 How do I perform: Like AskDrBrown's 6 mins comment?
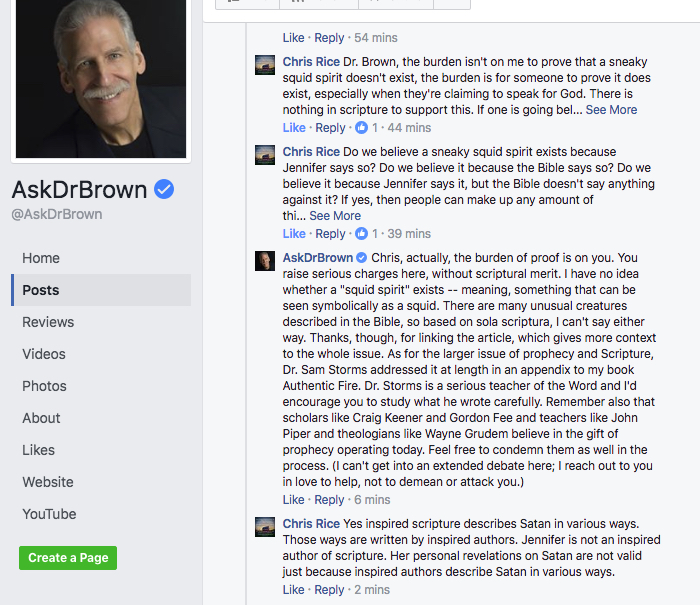point(293,500)
